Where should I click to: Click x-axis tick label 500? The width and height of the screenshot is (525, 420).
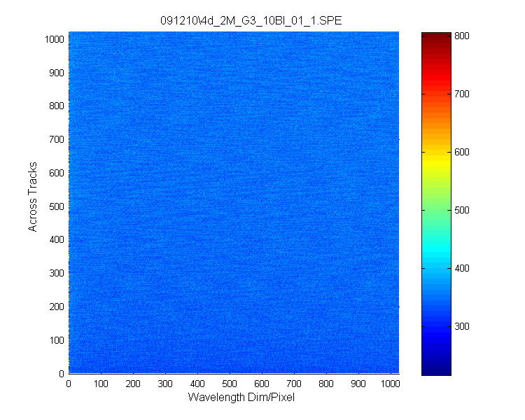coord(230,384)
